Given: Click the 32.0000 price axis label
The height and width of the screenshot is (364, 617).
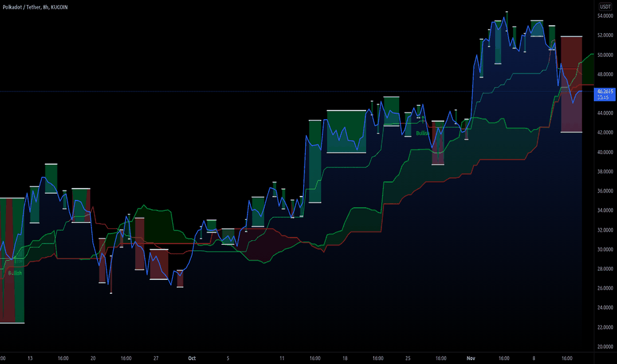Looking at the screenshot, I should (x=605, y=230).
